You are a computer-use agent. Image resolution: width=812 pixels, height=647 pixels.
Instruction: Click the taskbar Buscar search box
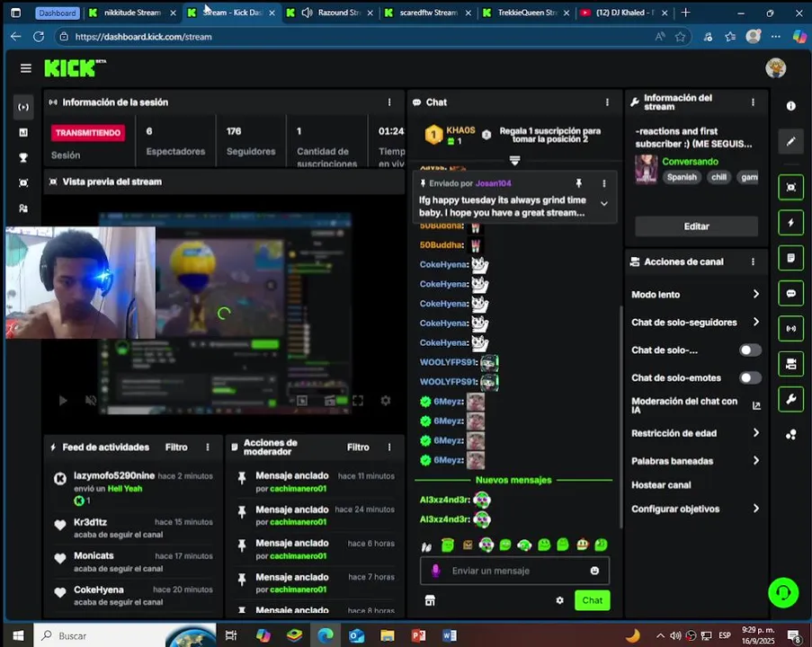(x=124, y=635)
